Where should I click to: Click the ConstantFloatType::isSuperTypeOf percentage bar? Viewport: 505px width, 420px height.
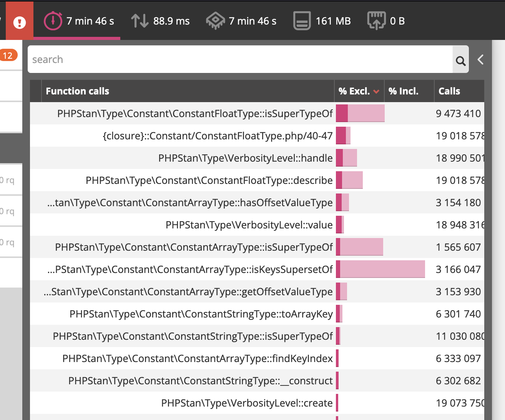pyautogui.click(x=360, y=113)
